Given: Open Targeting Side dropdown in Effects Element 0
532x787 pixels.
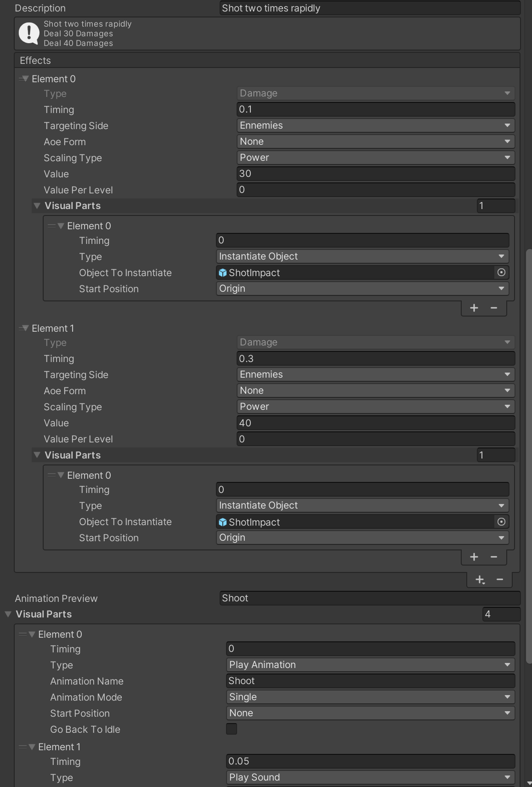Looking at the screenshot, I should [x=375, y=125].
